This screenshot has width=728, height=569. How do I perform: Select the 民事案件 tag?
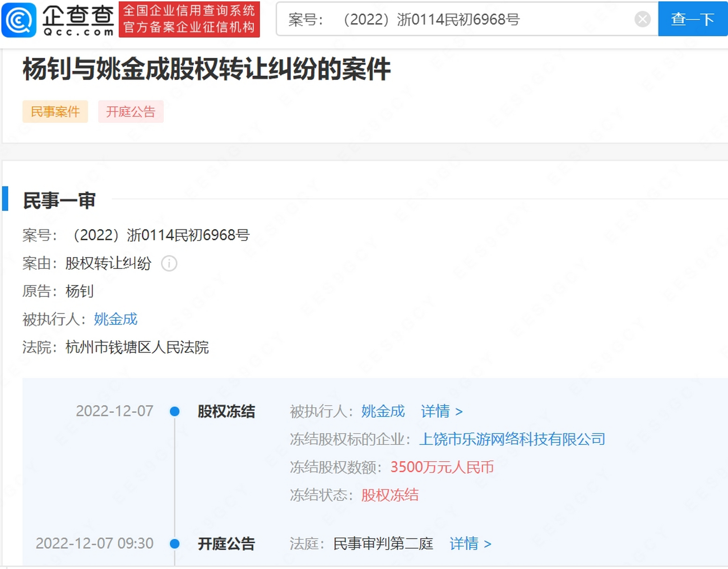pyautogui.click(x=55, y=112)
